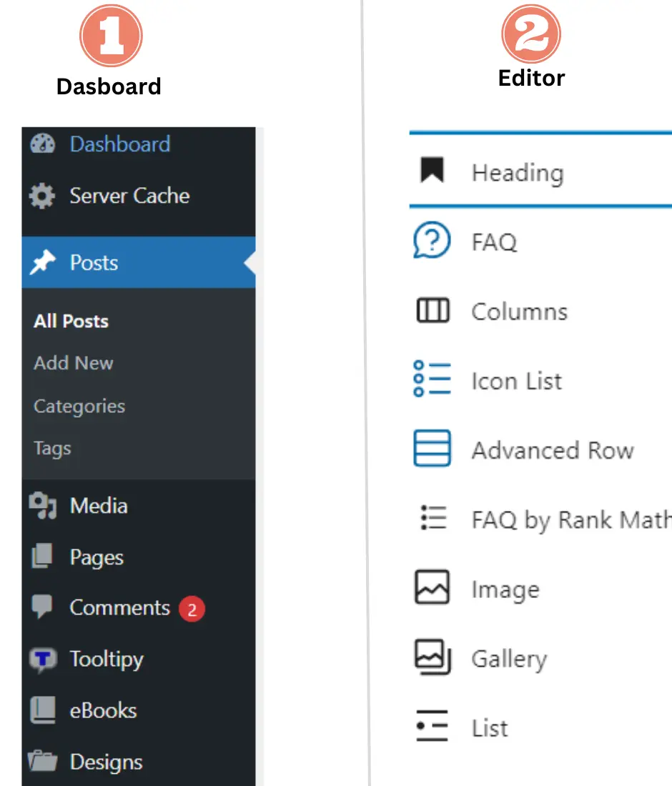Image resolution: width=672 pixels, height=786 pixels.
Task: Open the eBooks menu item
Action: click(103, 710)
